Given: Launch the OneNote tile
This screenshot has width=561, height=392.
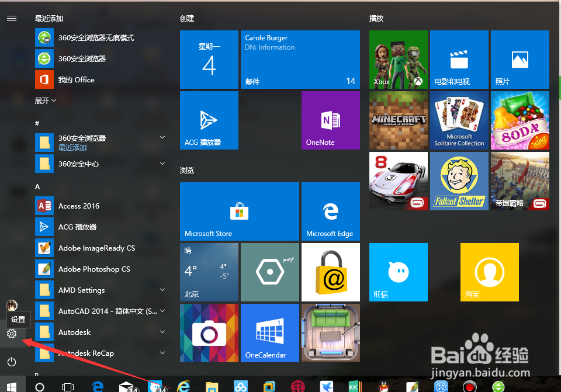Looking at the screenshot, I should coord(331,120).
